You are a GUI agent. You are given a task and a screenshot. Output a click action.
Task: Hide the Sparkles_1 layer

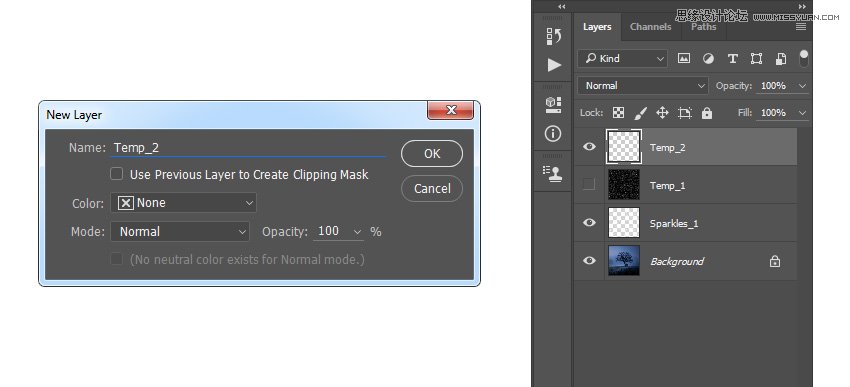pos(589,222)
